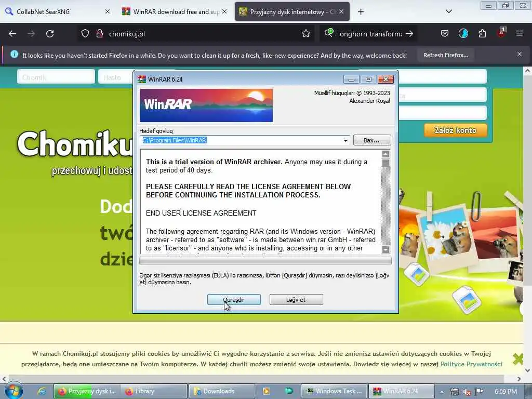Open the Library taskbar button
The image size is (532, 399).
point(153,391)
